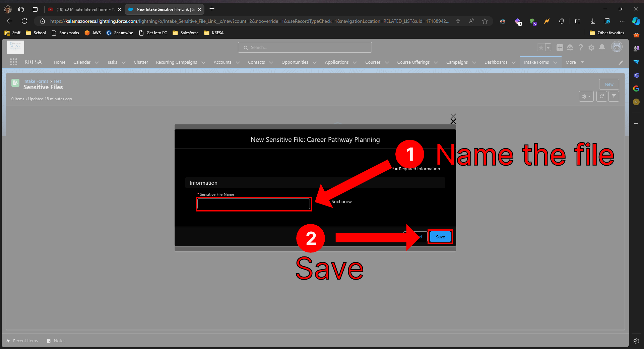Toggle browser split screen icon
The width and height of the screenshot is (644, 349).
(x=578, y=21)
